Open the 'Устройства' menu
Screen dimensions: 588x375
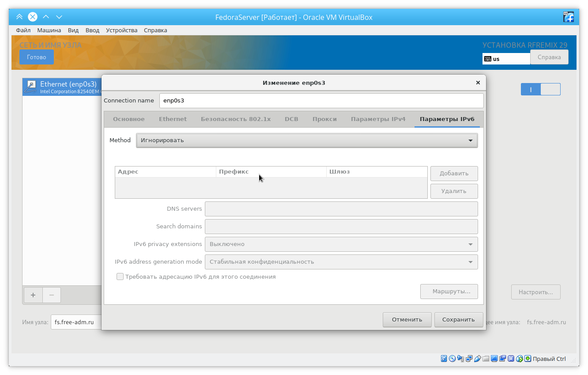click(121, 30)
